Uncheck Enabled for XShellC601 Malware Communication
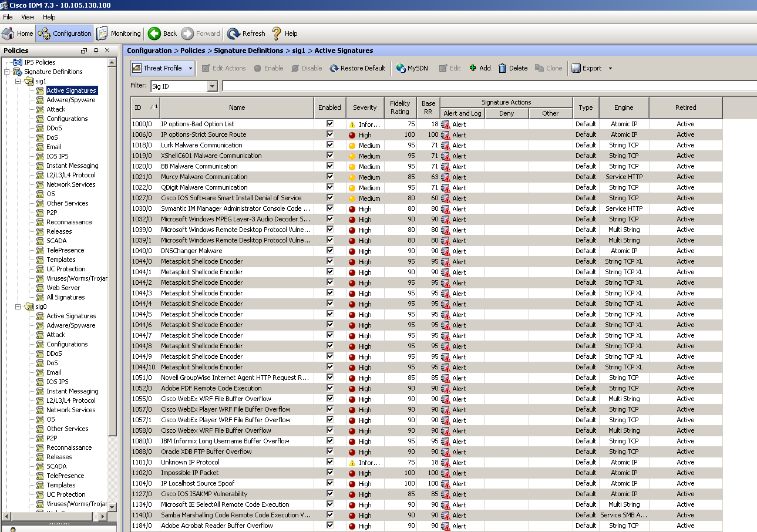The width and height of the screenshot is (757, 532). (x=330, y=156)
